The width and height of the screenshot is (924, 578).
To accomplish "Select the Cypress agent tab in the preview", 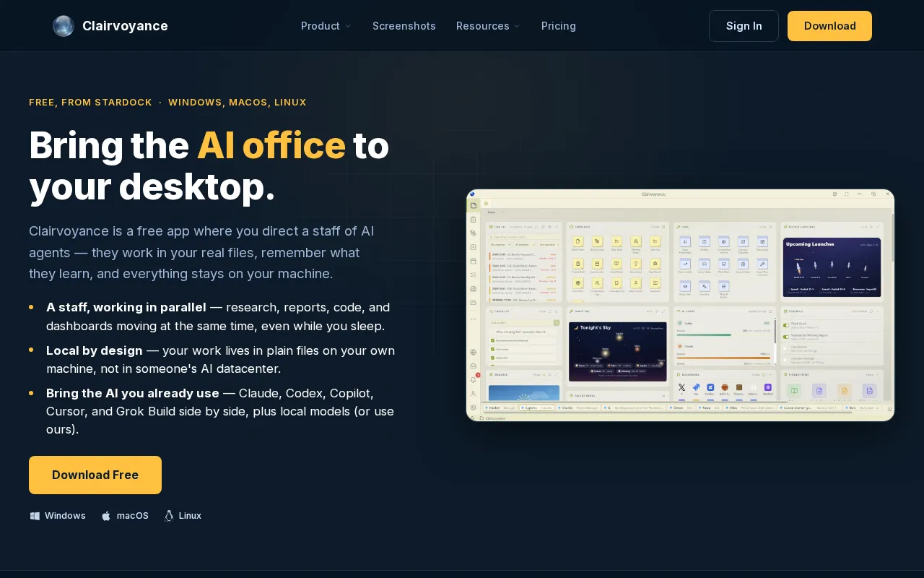I will coord(536,407).
